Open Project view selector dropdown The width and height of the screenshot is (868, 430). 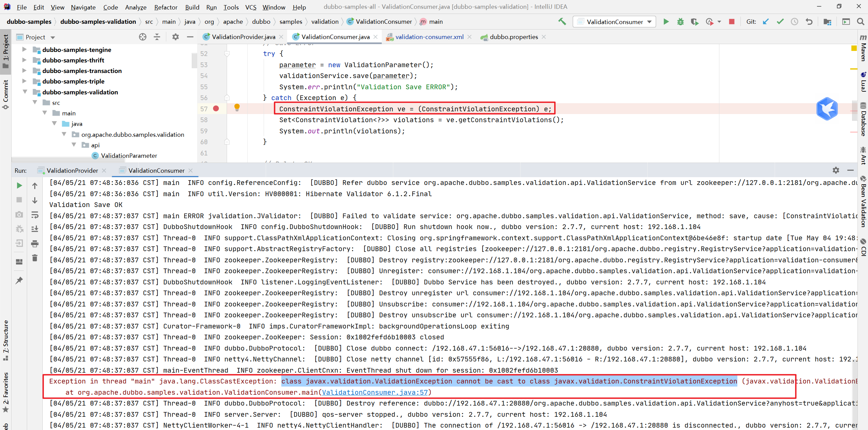(x=53, y=37)
